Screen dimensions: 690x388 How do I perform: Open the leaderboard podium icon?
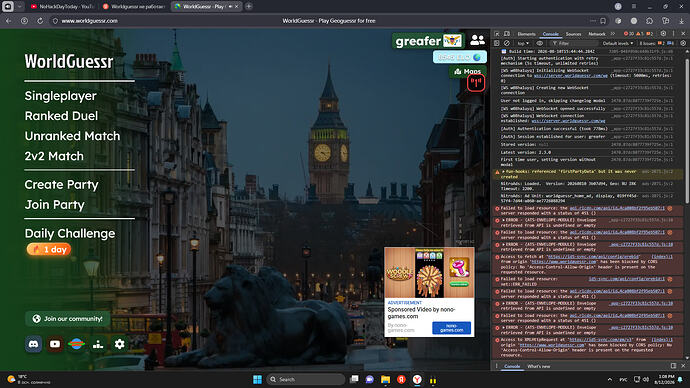(x=98, y=344)
